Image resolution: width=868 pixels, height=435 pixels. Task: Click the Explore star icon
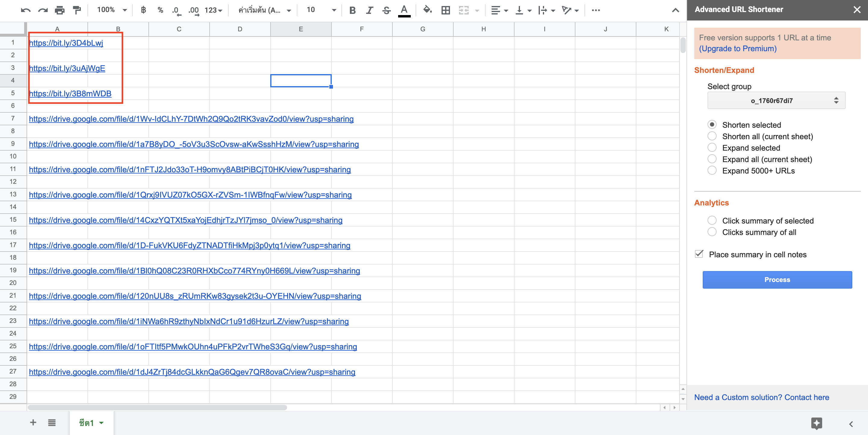[816, 423]
